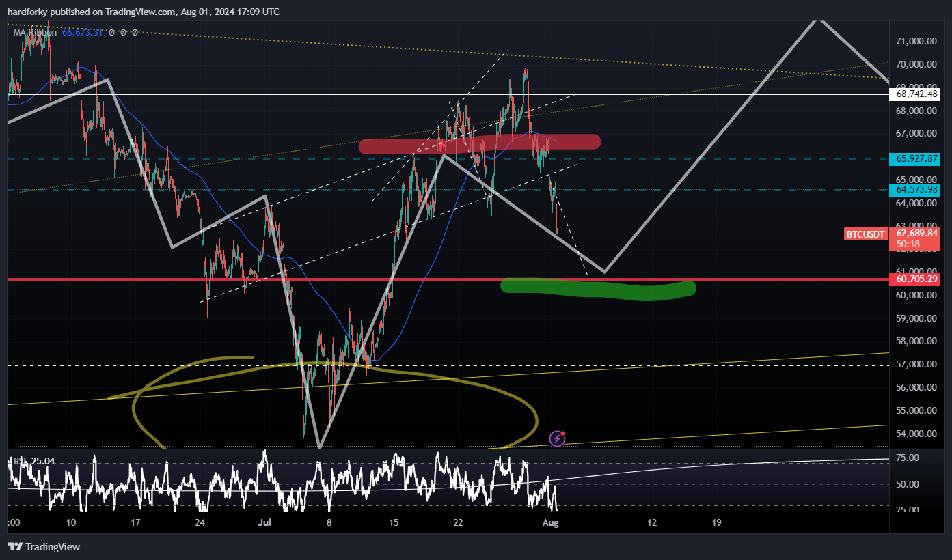Click the purple lightning bolt event icon
Screen dimensions: 952x560
coord(557,438)
